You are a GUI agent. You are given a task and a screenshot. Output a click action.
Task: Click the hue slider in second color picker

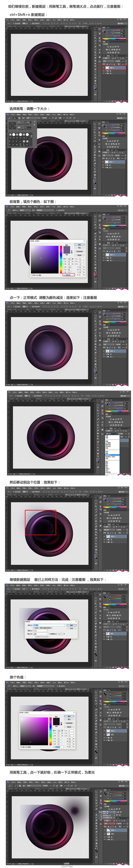51,731
